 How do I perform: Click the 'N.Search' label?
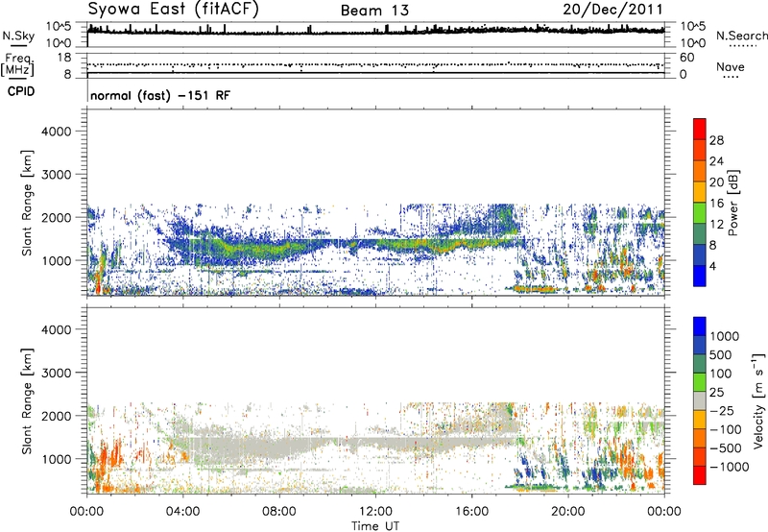[742, 36]
